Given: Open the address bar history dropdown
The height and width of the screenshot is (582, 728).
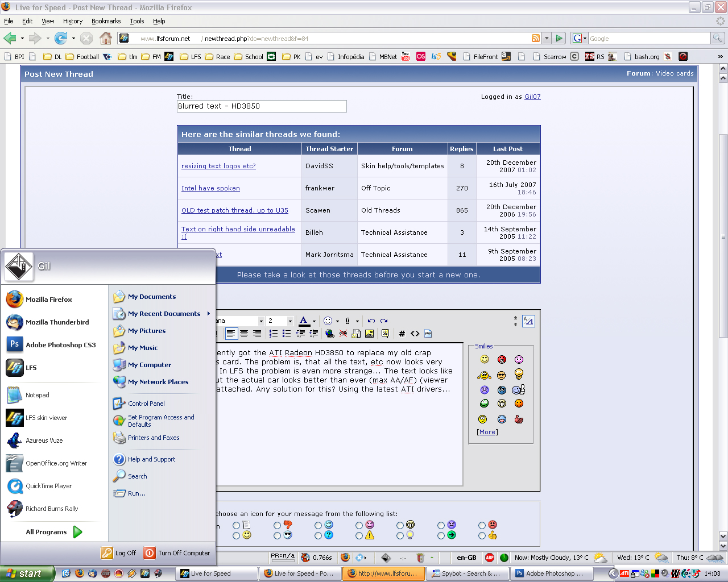Looking at the screenshot, I should [547, 38].
